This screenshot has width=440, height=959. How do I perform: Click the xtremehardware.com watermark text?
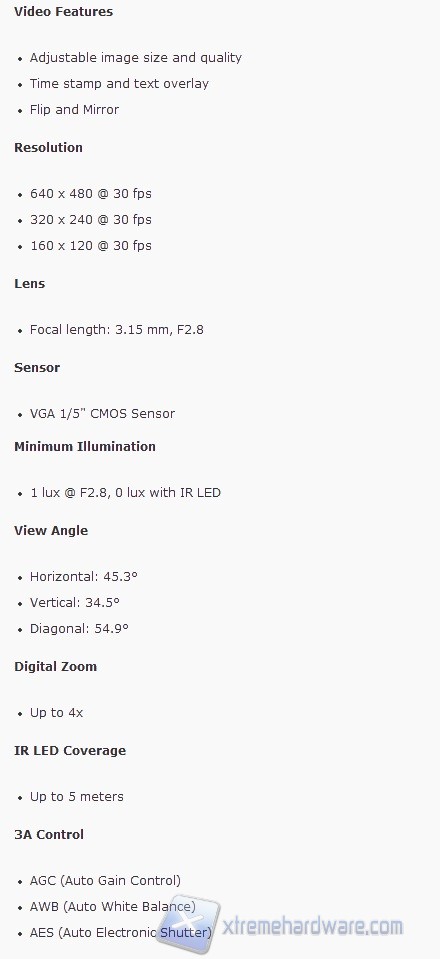[x=312, y=926]
